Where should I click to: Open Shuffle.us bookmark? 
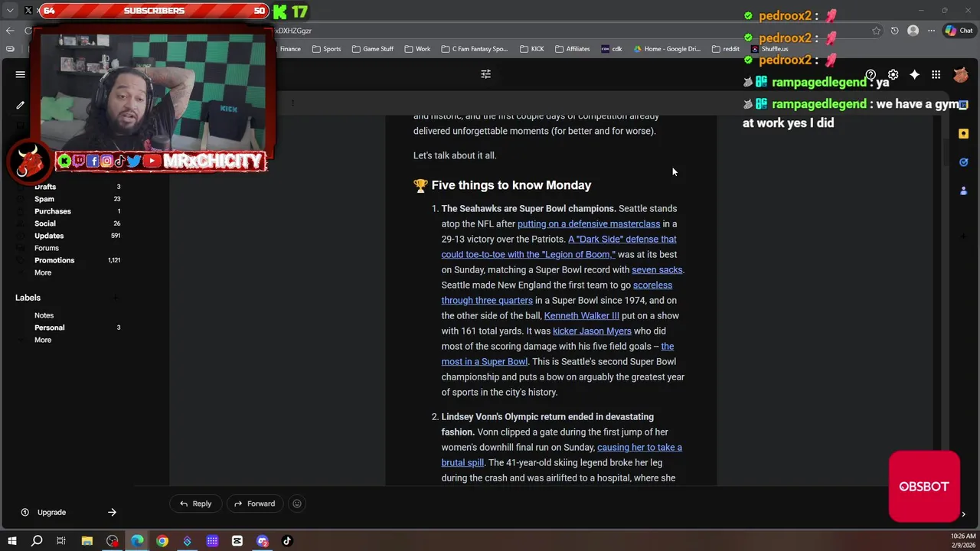tap(769, 49)
